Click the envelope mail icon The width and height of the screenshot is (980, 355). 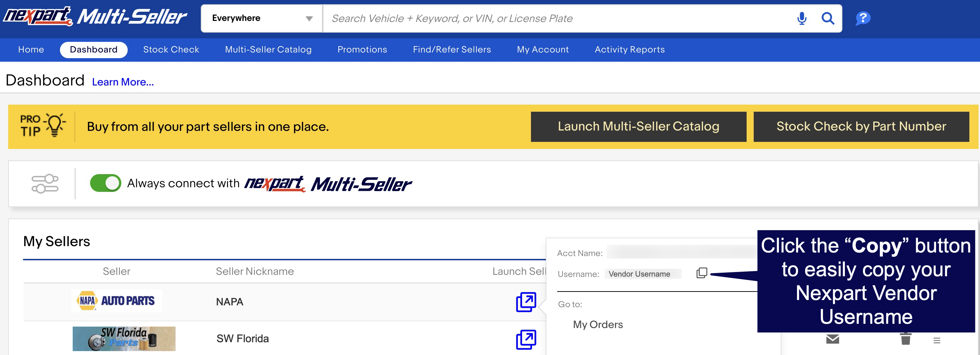[x=832, y=339]
